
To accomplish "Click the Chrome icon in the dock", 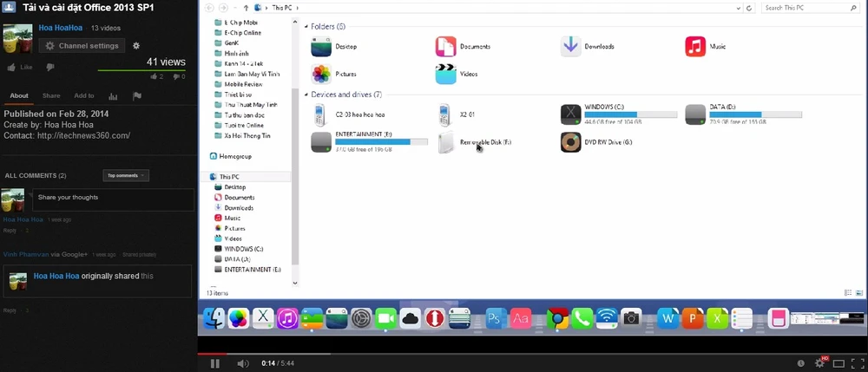I will (557, 319).
